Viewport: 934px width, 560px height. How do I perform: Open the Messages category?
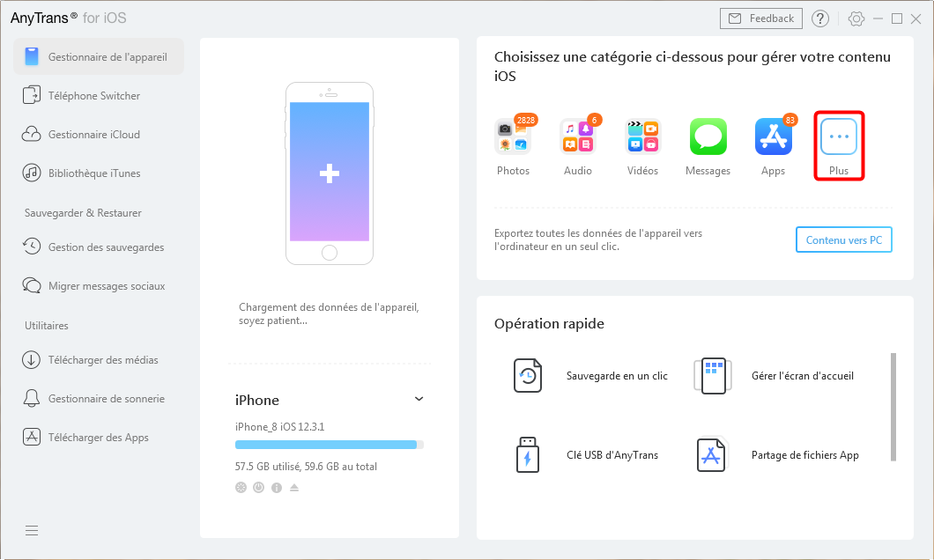(x=708, y=137)
